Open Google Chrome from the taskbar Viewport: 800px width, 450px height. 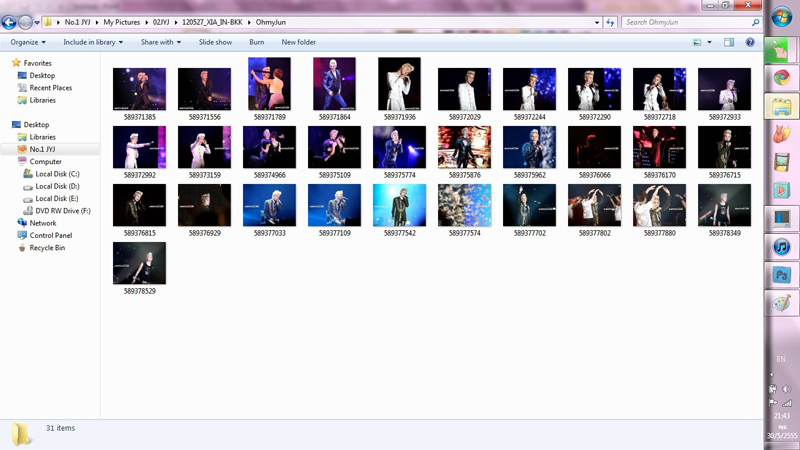(782, 78)
